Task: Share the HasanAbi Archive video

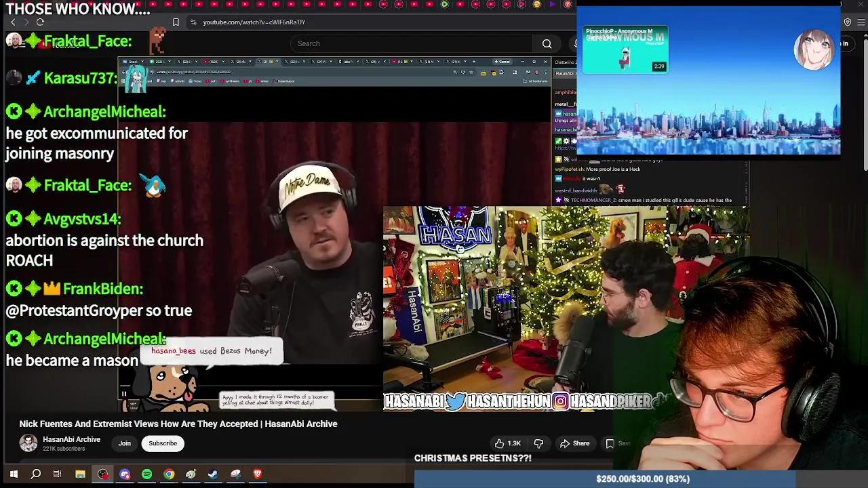Action: click(x=574, y=443)
